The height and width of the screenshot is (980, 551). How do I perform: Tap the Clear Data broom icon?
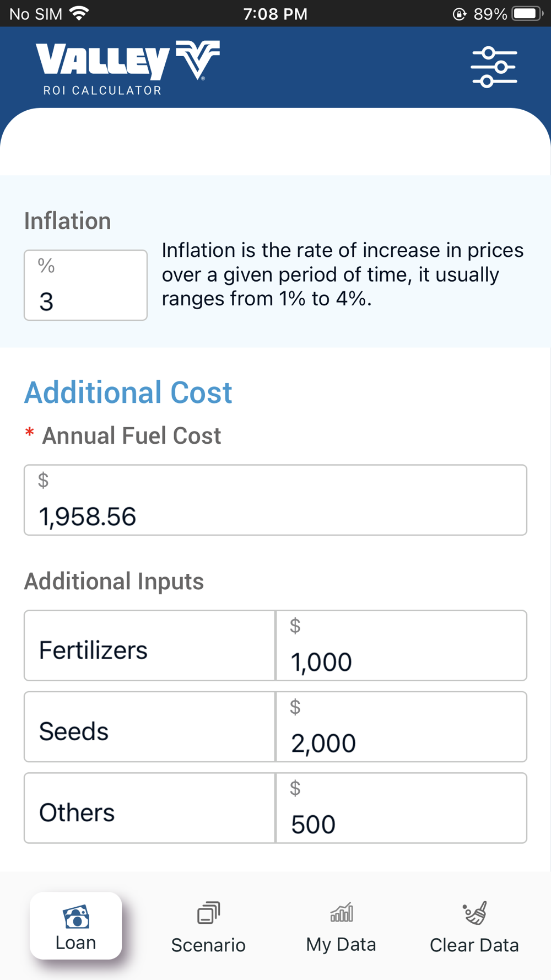[474, 913]
